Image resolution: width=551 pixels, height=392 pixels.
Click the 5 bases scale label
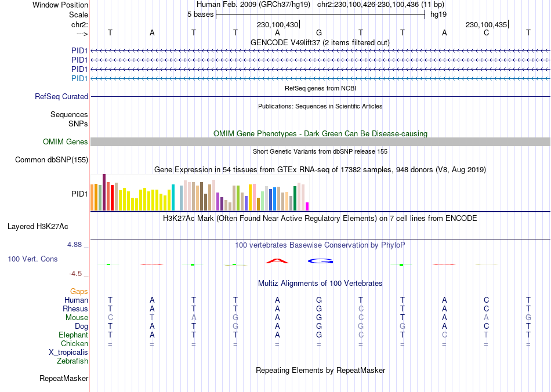(x=200, y=14)
